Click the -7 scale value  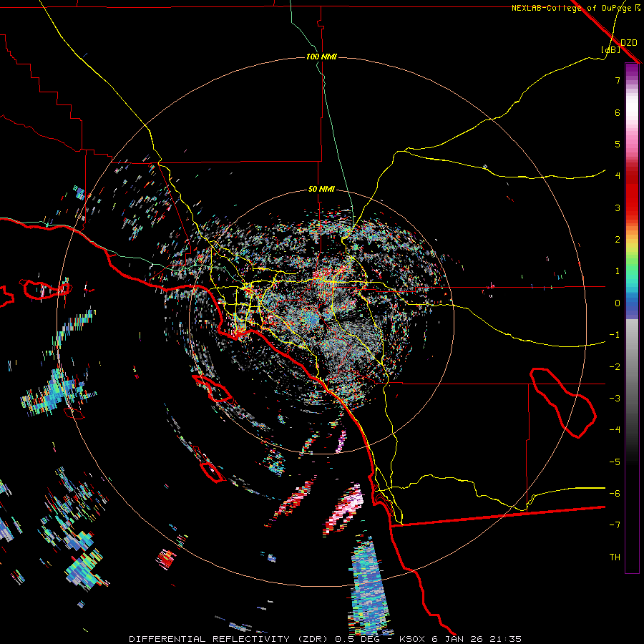pos(615,525)
